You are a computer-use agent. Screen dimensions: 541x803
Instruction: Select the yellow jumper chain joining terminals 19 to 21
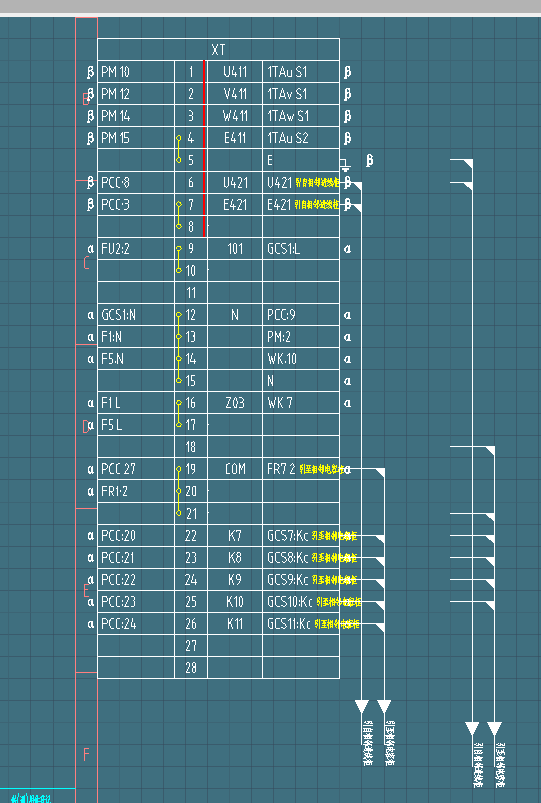point(179,491)
